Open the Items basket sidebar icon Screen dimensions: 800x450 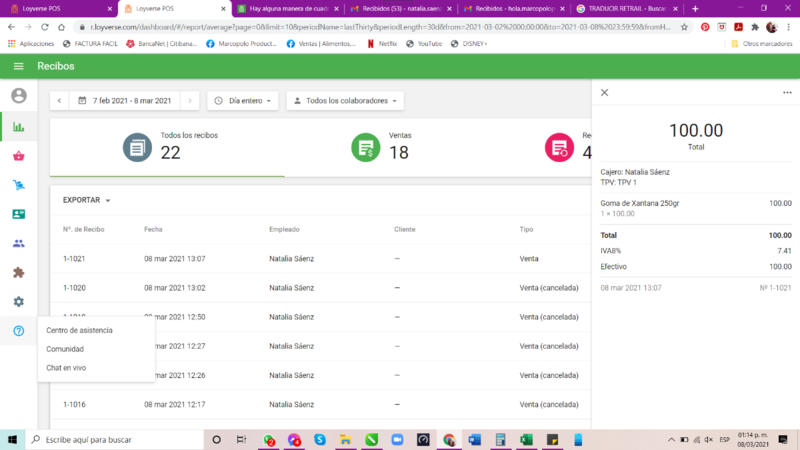[x=18, y=156]
